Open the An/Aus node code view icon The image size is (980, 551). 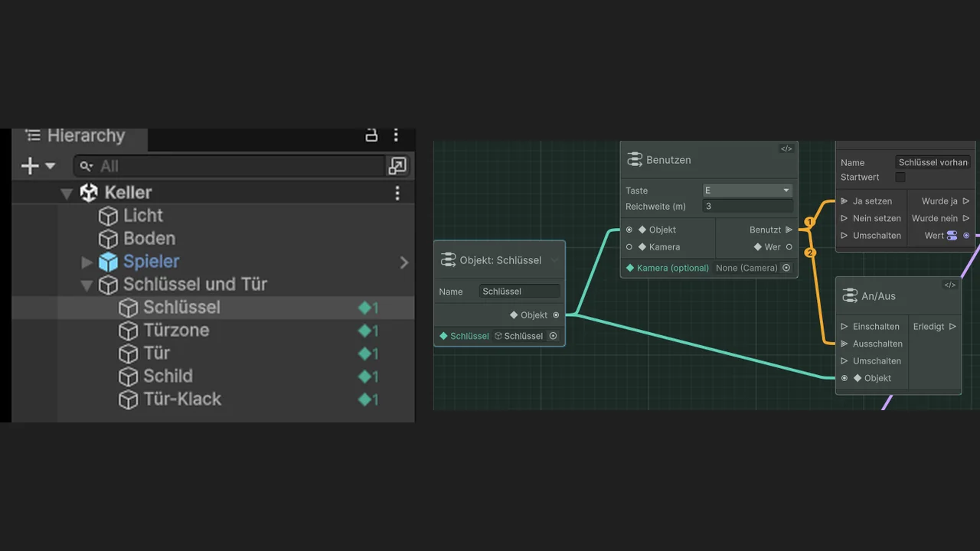[x=950, y=285]
